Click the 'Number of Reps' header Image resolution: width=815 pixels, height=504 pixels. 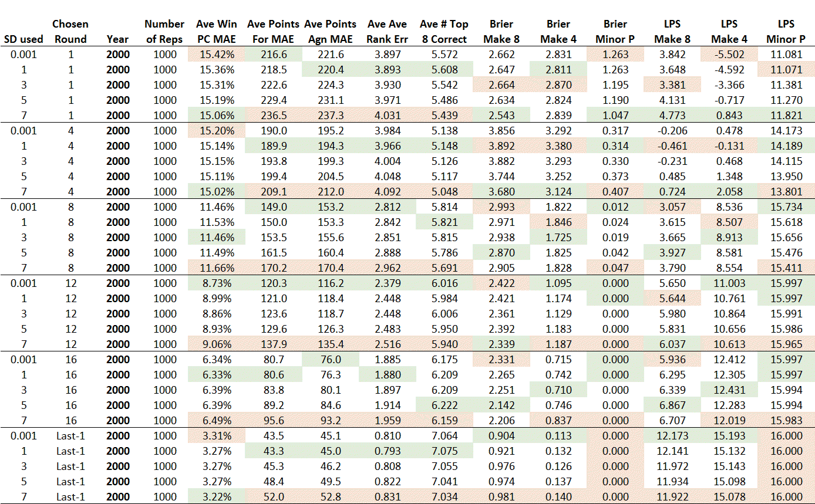pyautogui.click(x=164, y=32)
